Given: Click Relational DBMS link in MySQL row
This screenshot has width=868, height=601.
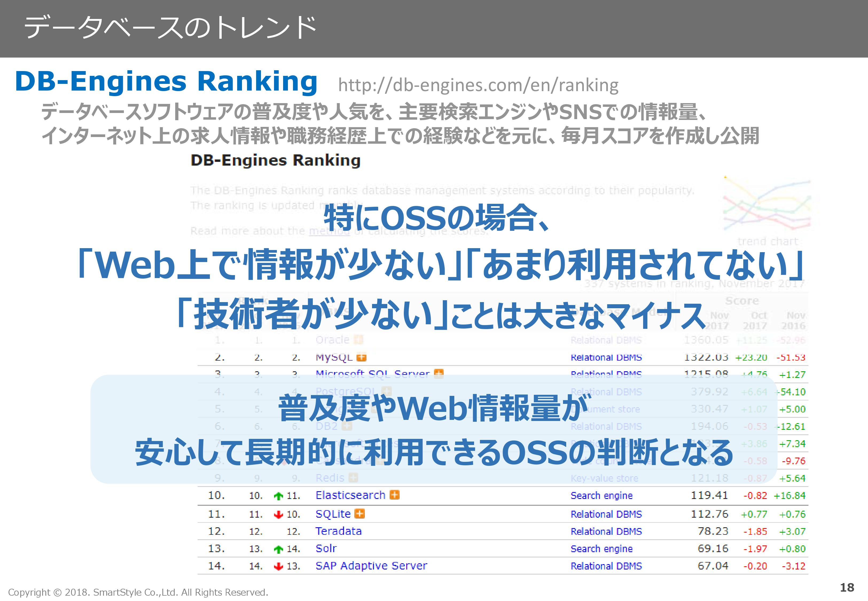Looking at the screenshot, I should pyautogui.click(x=606, y=357).
